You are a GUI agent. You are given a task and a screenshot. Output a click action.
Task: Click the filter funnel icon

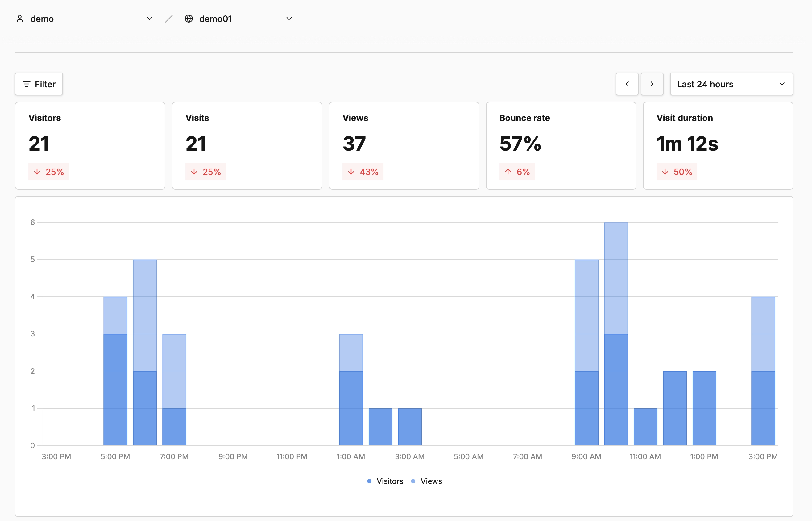(x=27, y=84)
